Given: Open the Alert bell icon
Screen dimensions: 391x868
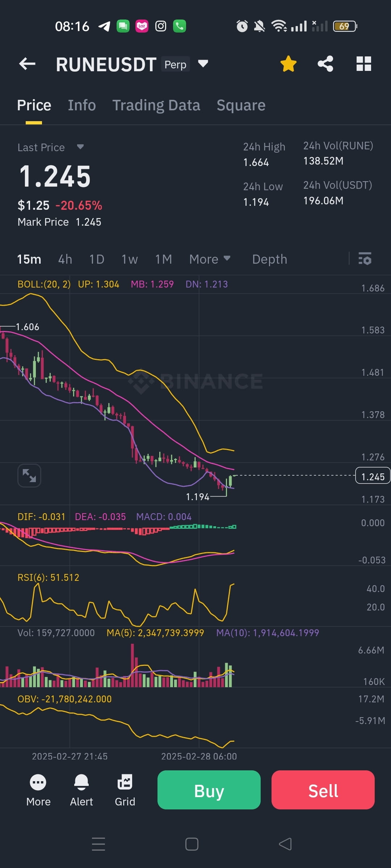Looking at the screenshot, I should (x=81, y=791).
